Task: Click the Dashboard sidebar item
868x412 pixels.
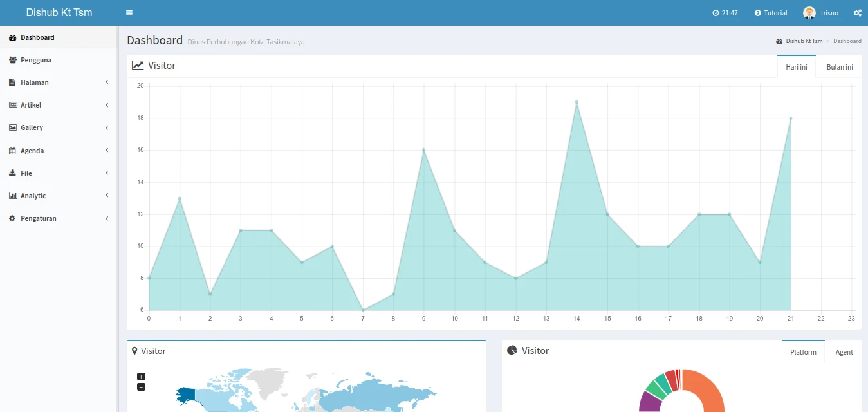Action: tap(37, 37)
